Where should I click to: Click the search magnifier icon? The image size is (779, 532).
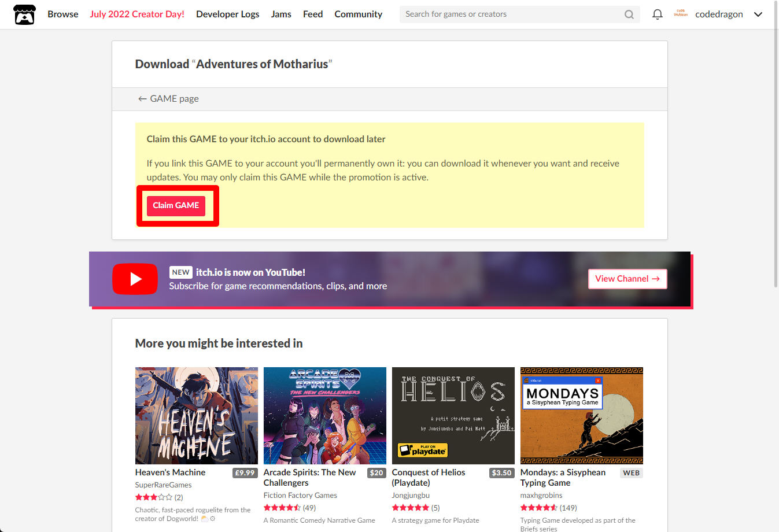coord(629,14)
